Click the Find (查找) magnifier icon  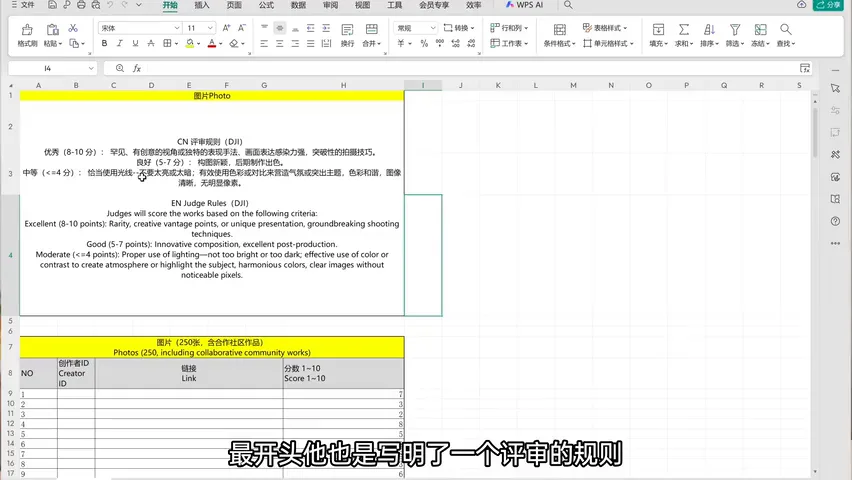pyautogui.click(x=786, y=29)
